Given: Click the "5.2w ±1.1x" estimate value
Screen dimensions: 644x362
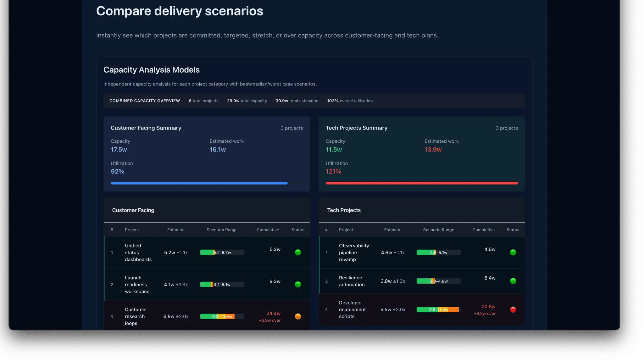Looking at the screenshot, I should pyautogui.click(x=176, y=252).
